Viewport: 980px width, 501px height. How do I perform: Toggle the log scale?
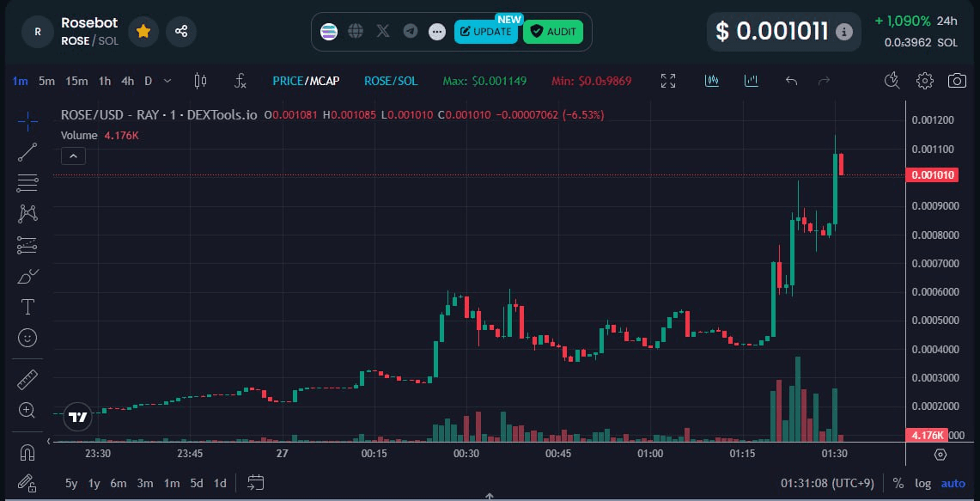[x=922, y=483]
